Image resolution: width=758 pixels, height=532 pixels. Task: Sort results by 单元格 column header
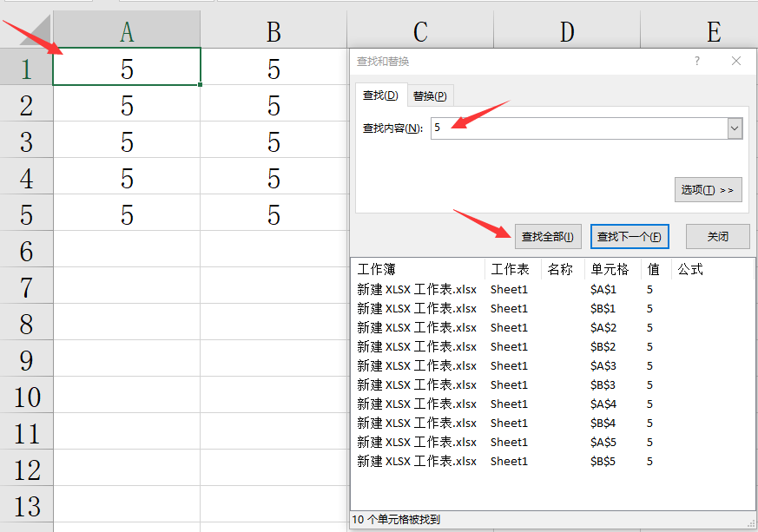click(610, 270)
